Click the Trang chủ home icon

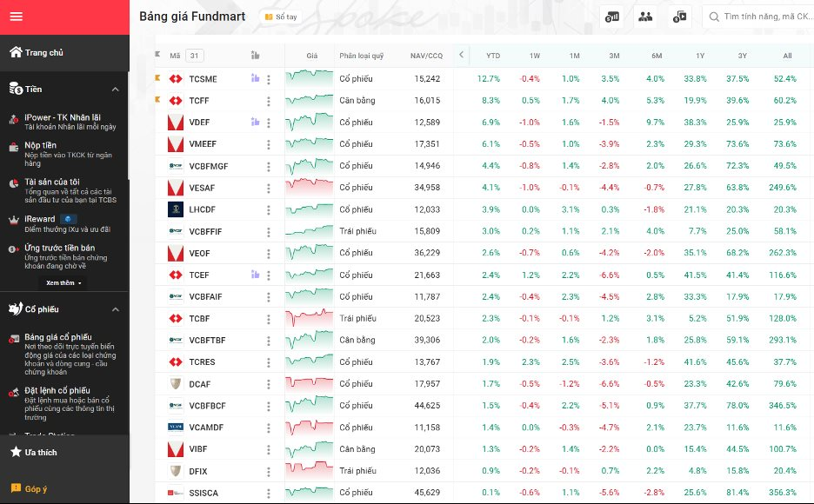[16, 52]
